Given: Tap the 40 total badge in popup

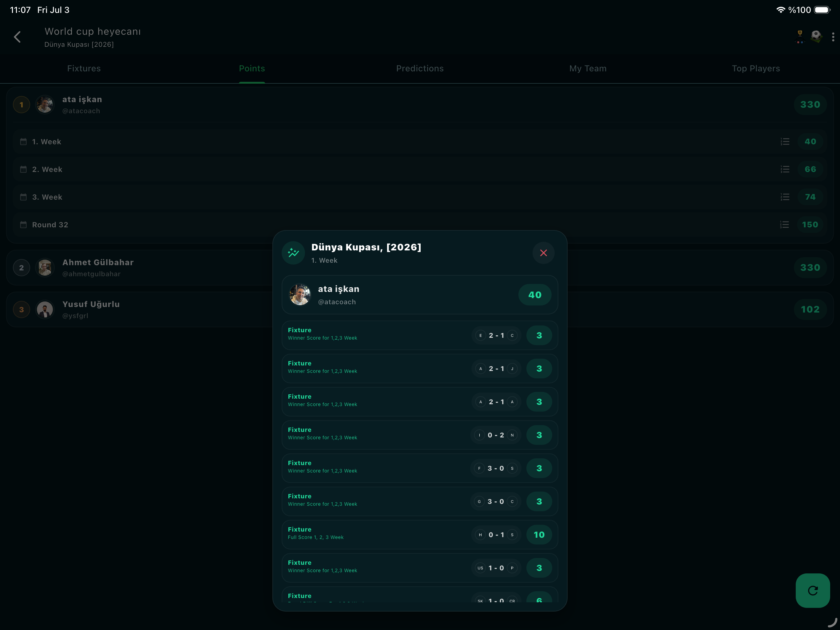Looking at the screenshot, I should tap(535, 294).
